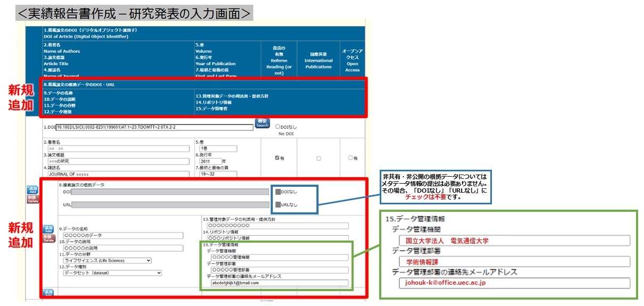This screenshot has height=306, width=644.
Task: Click the 巻 volume input showing 1巻
Action: click(x=218, y=148)
